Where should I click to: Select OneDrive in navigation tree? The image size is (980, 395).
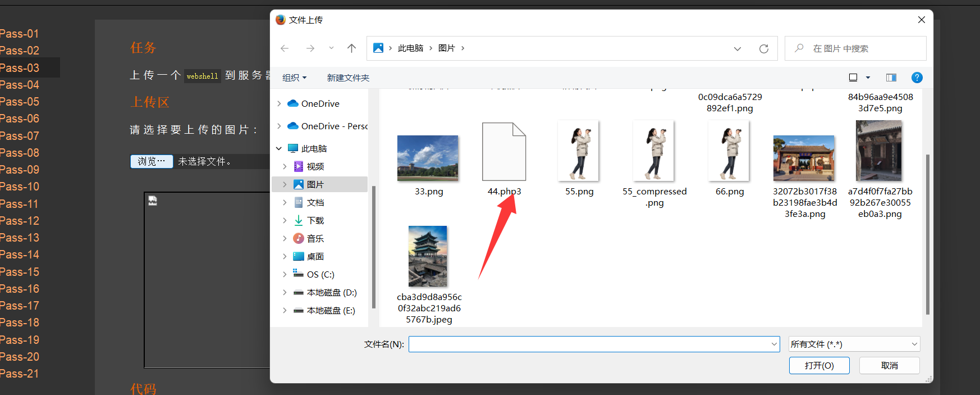pos(320,103)
